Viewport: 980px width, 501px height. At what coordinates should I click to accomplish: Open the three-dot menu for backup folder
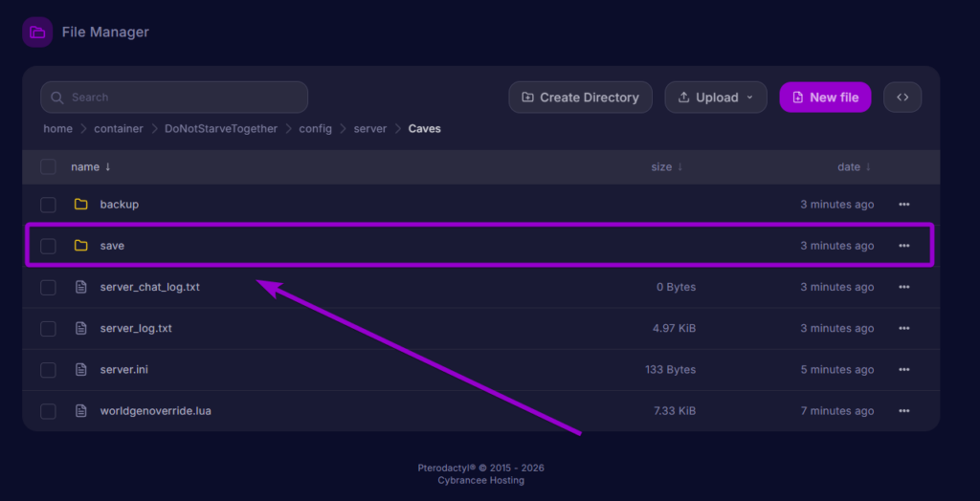(x=903, y=205)
